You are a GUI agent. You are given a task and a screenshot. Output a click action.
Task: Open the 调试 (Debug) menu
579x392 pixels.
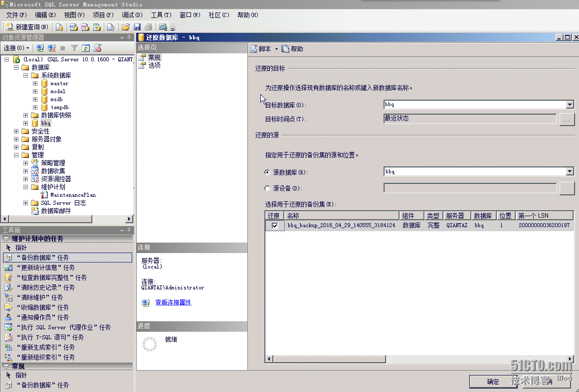coord(132,15)
